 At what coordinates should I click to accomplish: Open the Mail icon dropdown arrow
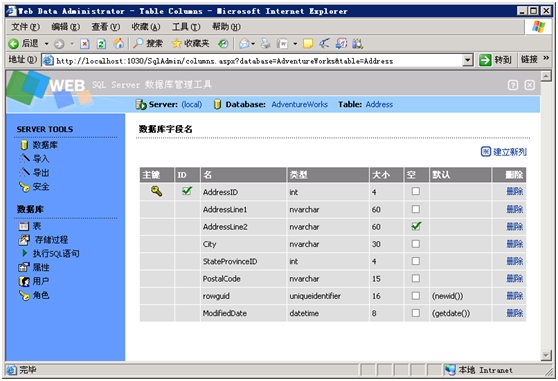pyautogui.click(x=253, y=44)
